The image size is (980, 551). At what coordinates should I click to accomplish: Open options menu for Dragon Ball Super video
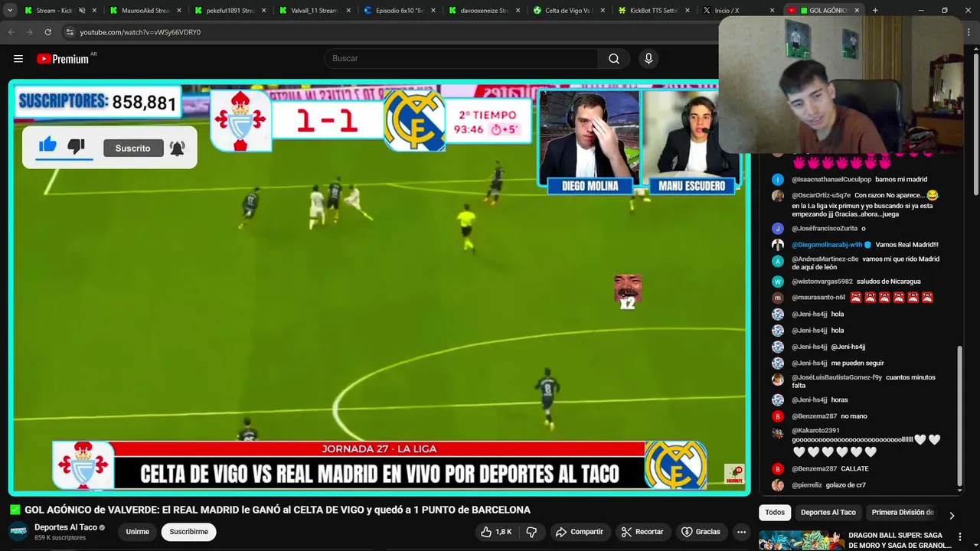[x=960, y=537]
